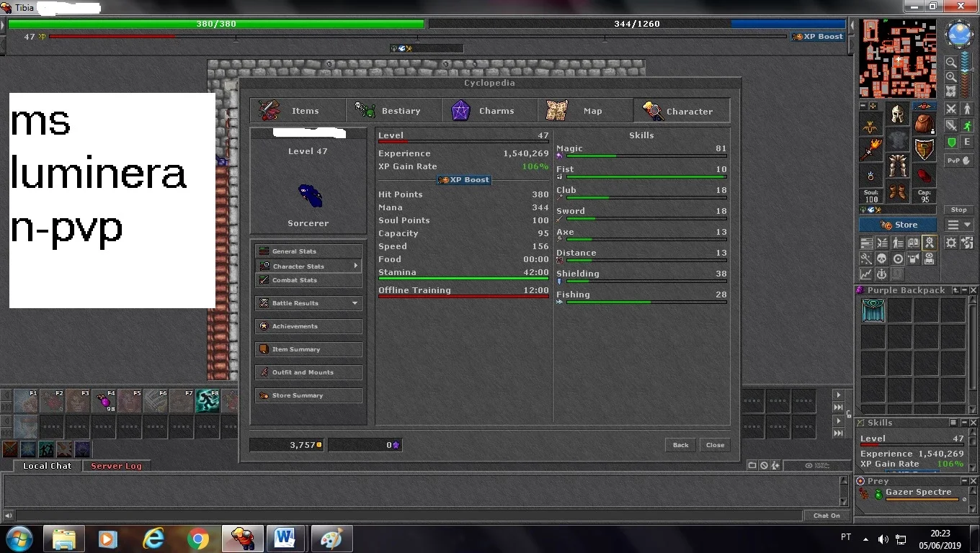The height and width of the screenshot is (553, 980).
Task: Click the teal cape item in Purple Backpack
Action: 873,310
